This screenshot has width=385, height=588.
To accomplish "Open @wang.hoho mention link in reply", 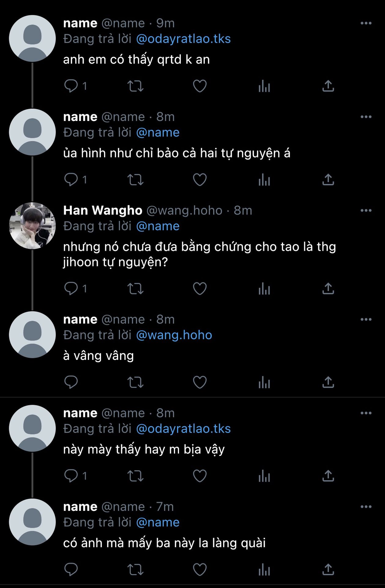I will point(174,335).
